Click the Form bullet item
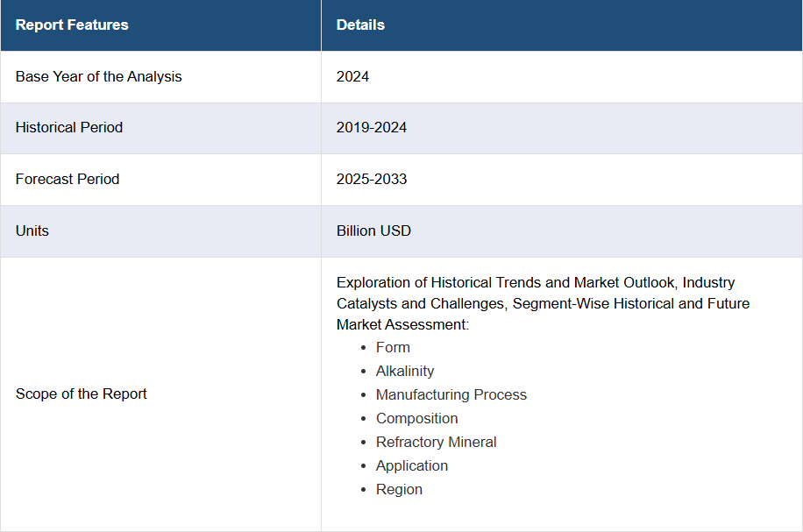This screenshot has height=532, width=803. (393, 347)
